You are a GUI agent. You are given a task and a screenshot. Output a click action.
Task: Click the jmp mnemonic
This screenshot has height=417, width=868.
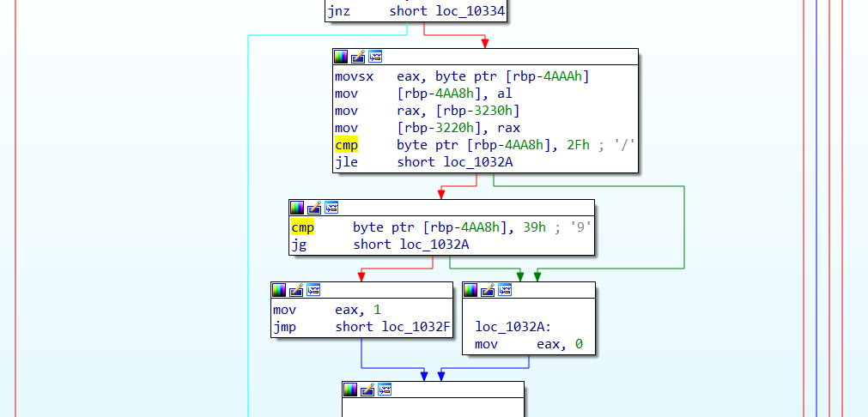click(x=284, y=327)
